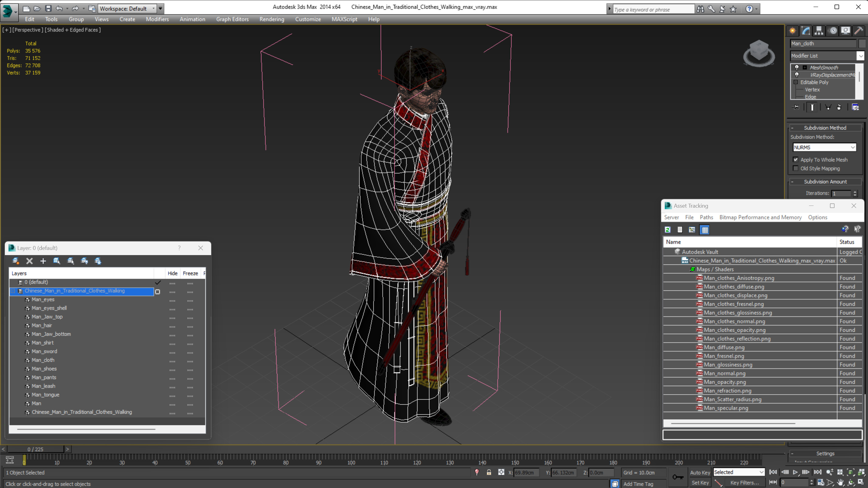The image size is (868, 488).
Task: Open the Workspace Default dropdown
Action: (127, 9)
